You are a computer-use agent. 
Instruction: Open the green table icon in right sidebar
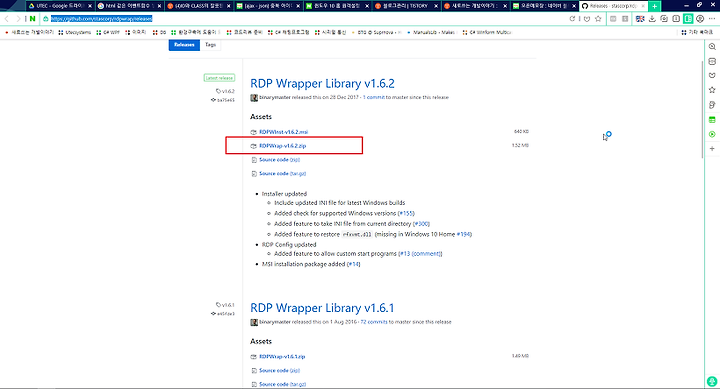pyautogui.click(x=712, y=119)
